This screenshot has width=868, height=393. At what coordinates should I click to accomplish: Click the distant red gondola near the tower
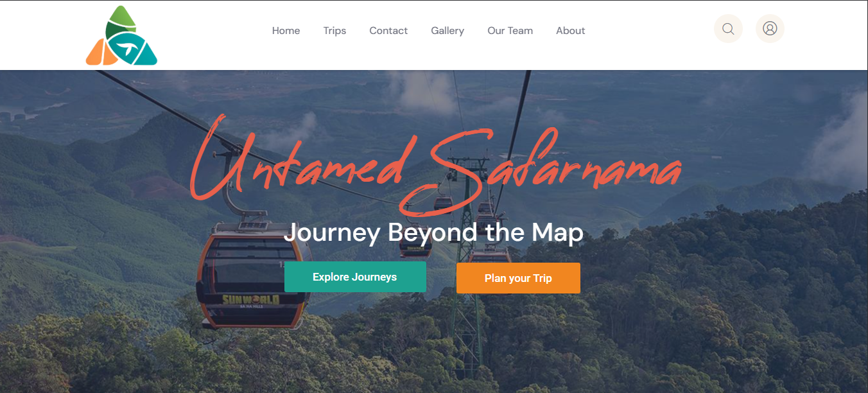point(443,203)
